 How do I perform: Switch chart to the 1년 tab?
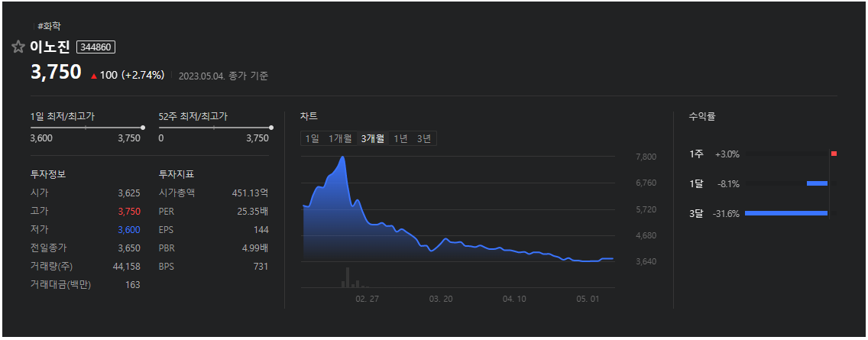[400, 138]
